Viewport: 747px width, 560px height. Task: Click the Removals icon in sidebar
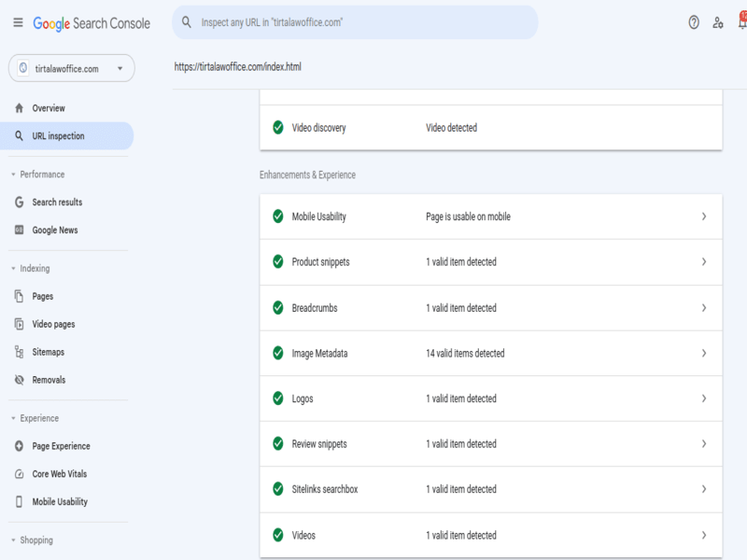pos(20,380)
